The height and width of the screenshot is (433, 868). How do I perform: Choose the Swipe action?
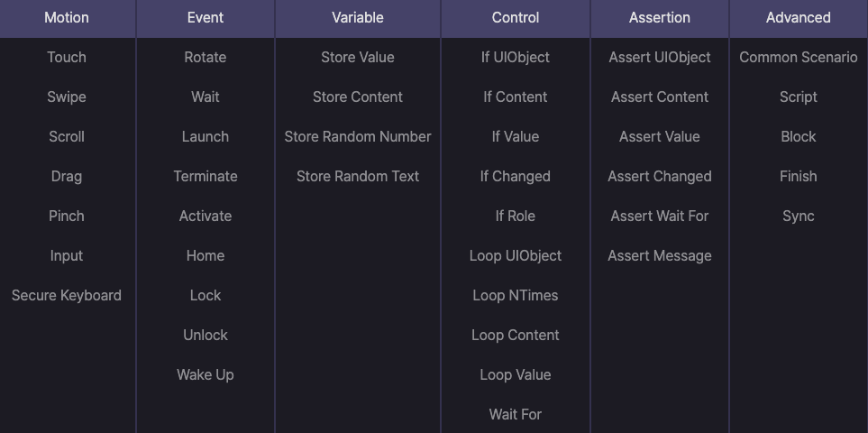tap(67, 97)
